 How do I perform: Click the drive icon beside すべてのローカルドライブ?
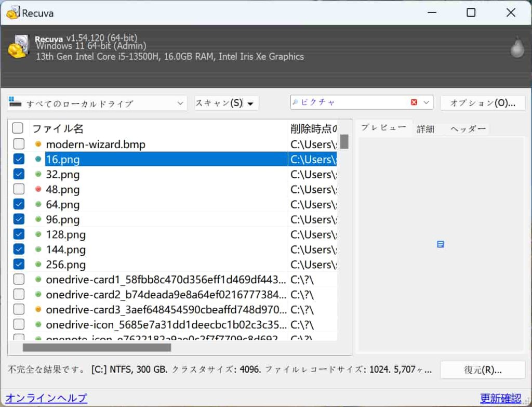tap(15, 102)
